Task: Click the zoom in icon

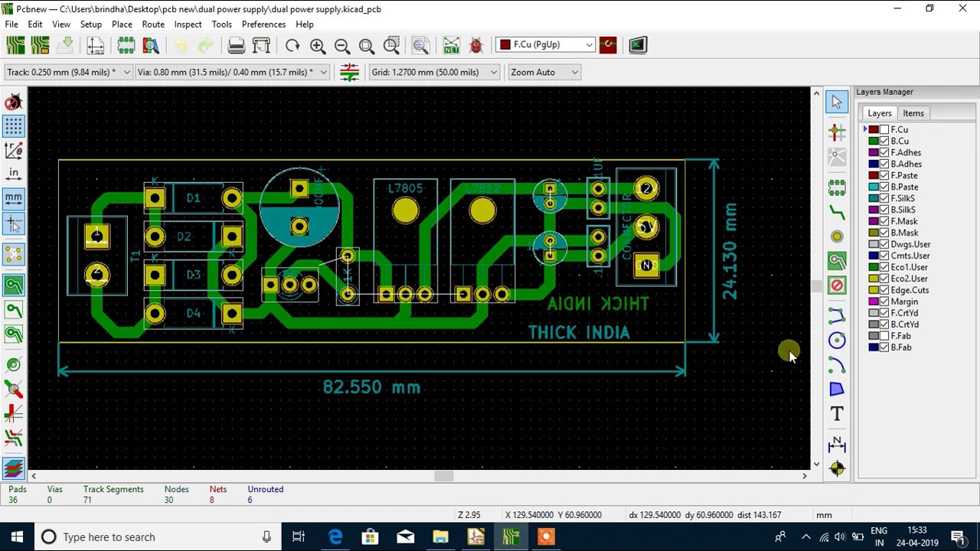Action: click(318, 45)
